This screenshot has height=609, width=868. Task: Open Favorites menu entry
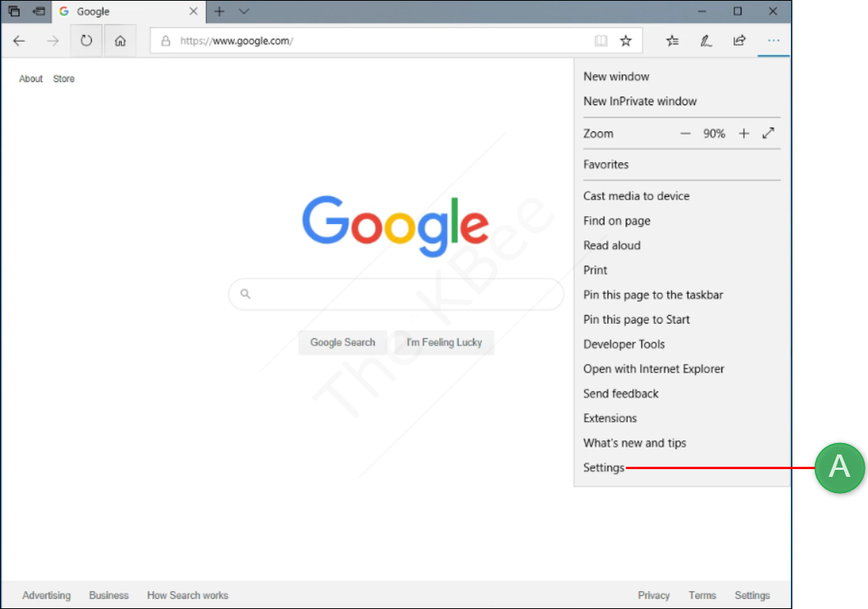pyautogui.click(x=605, y=165)
